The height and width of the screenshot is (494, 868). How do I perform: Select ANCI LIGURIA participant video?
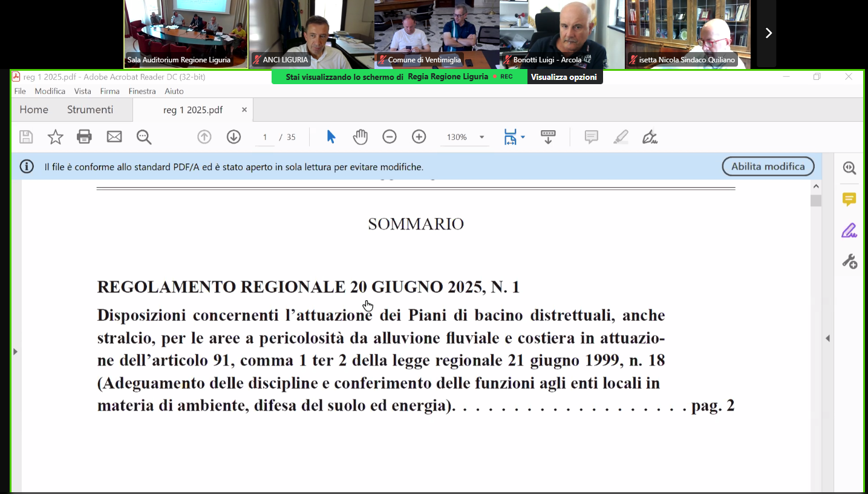click(x=312, y=34)
